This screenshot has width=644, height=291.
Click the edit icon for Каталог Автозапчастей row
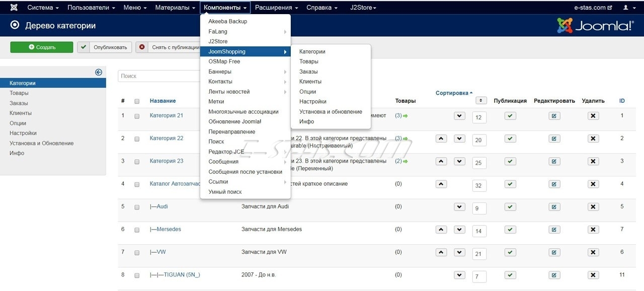(x=554, y=184)
